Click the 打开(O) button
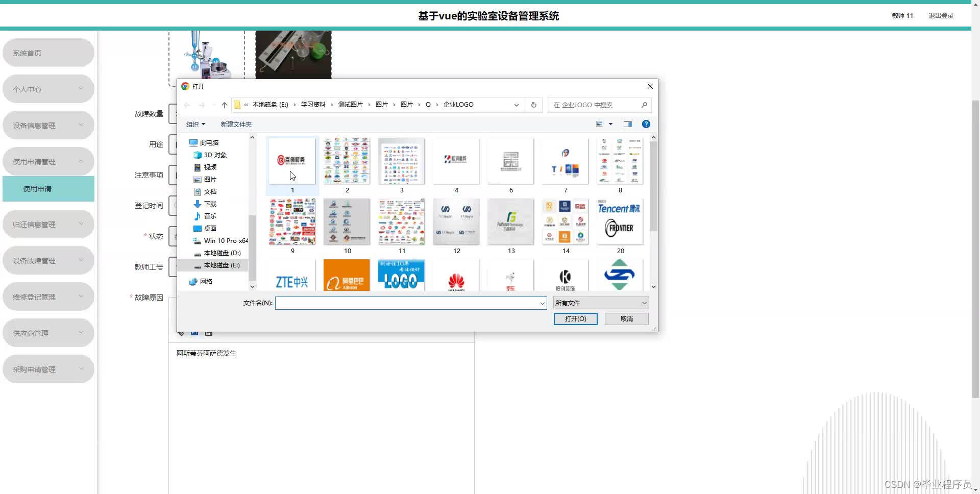 point(576,318)
